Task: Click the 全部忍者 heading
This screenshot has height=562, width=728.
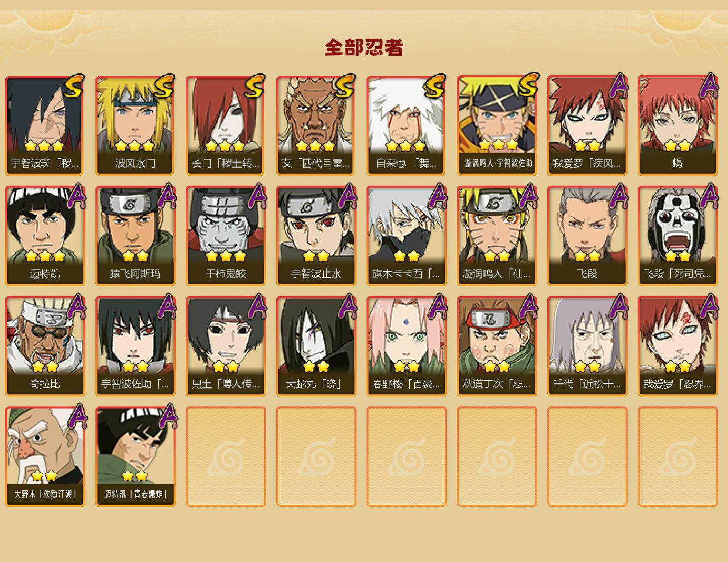Action: (x=364, y=48)
